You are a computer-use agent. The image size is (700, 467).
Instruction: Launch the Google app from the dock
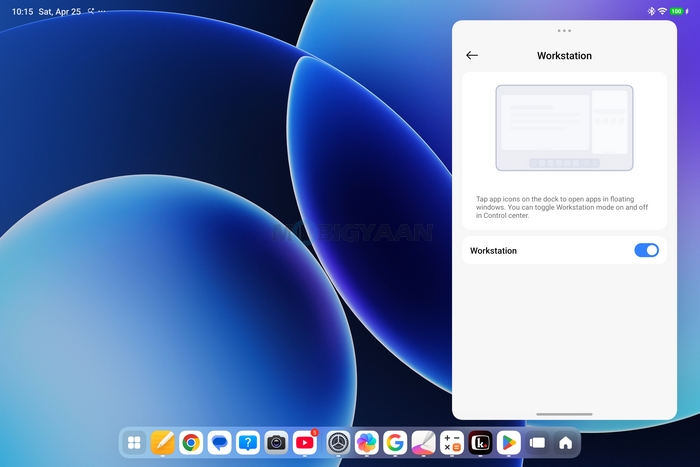pyautogui.click(x=395, y=442)
